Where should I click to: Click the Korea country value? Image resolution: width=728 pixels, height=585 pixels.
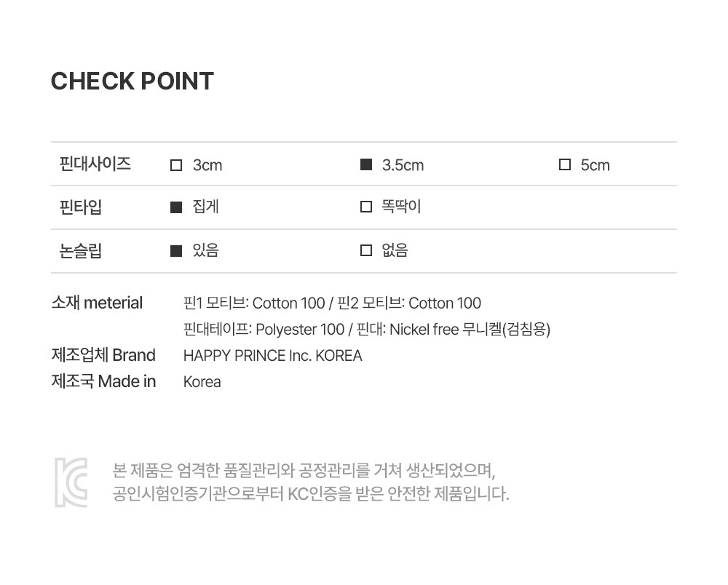click(x=202, y=382)
